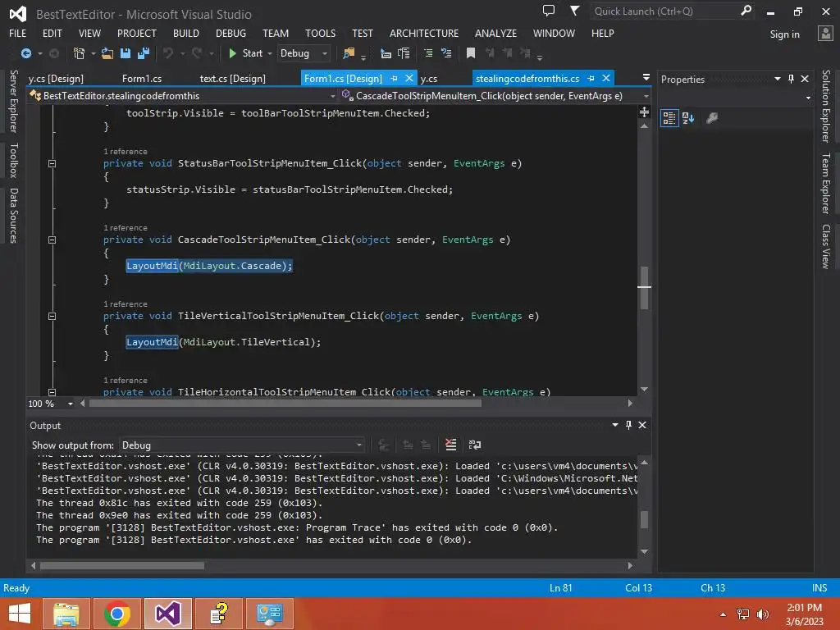Screen dimensions: 840x630
Task: Close the Form1.cs [Design] tab
Action: pos(409,78)
